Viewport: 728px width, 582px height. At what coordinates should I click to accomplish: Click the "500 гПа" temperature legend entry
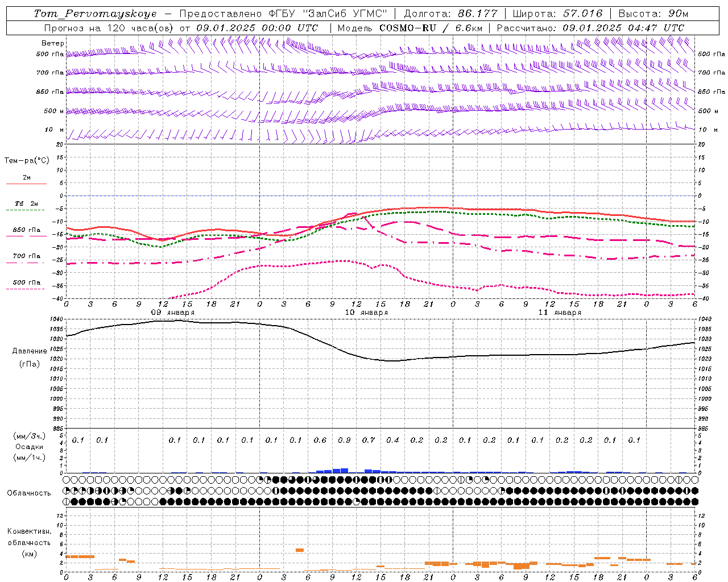[x=27, y=282]
